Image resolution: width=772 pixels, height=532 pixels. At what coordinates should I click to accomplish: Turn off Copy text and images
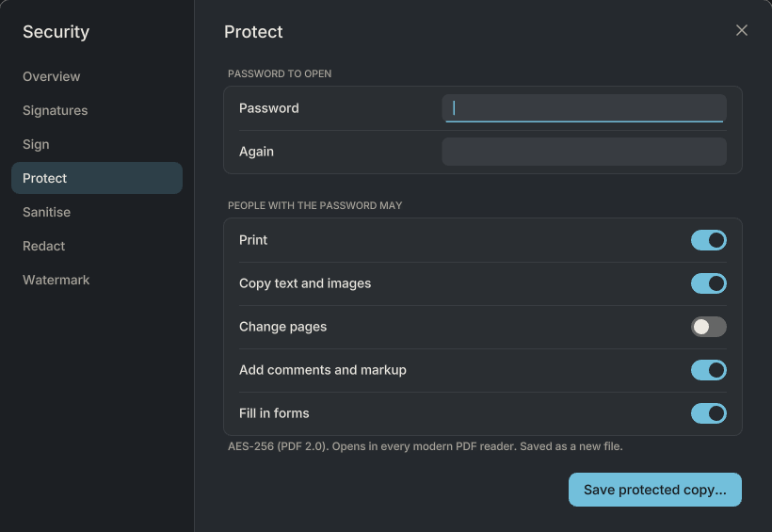click(709, 283)
